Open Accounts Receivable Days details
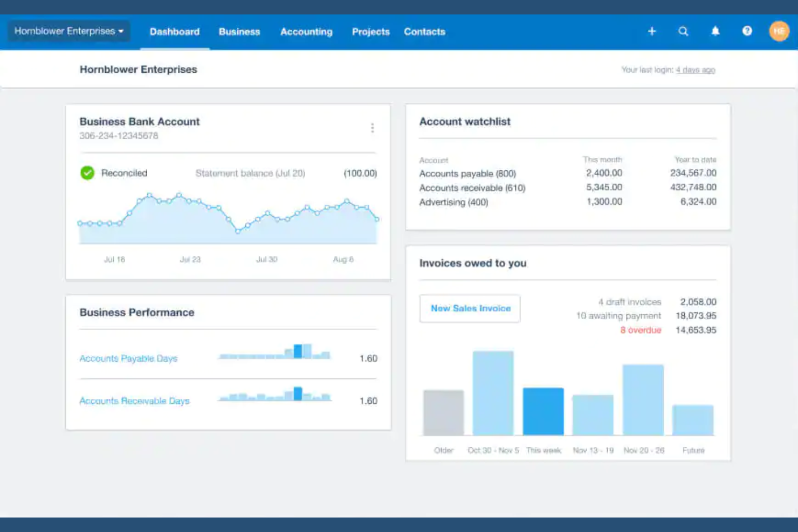 tap(134, 400)
